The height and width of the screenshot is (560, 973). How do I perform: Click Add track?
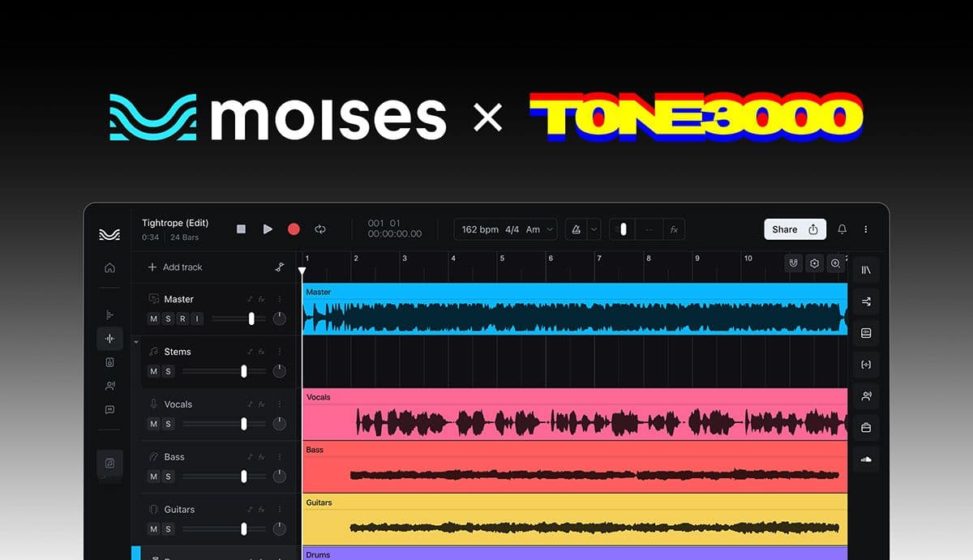pos(175,267)
